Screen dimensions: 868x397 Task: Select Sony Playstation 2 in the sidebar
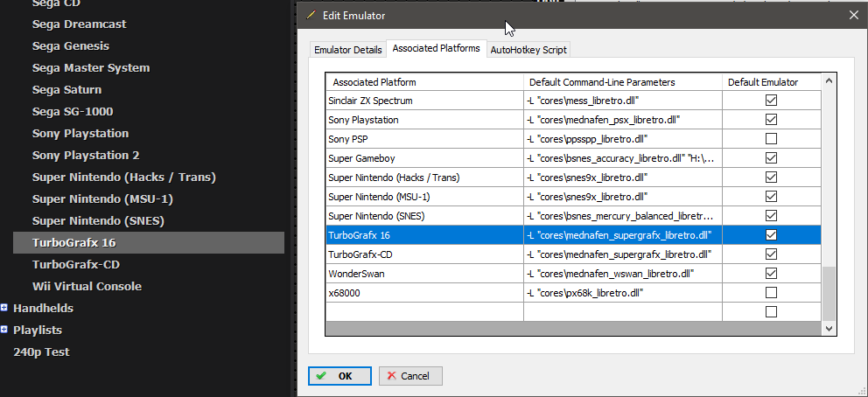86,156
